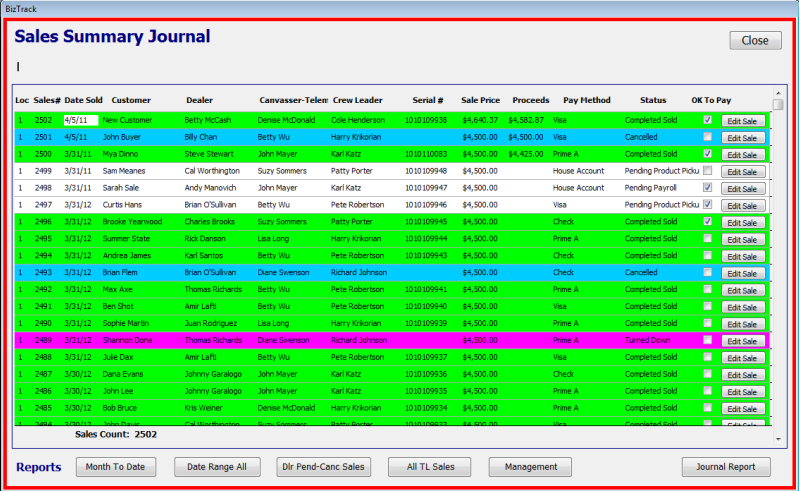Click the Dealer column header
The width and height of the screenshot is (800, 491).
(x=199, y=100)
